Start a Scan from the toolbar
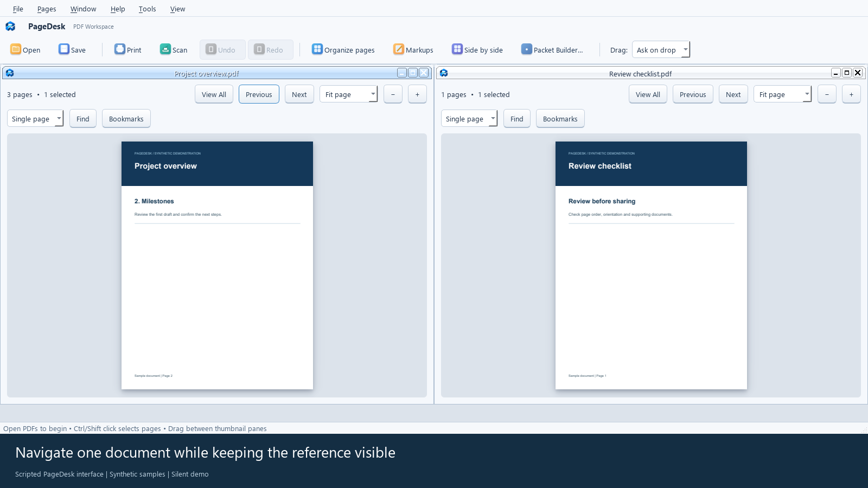Screen dimensions: 868x488 click(x=174, y=49)
